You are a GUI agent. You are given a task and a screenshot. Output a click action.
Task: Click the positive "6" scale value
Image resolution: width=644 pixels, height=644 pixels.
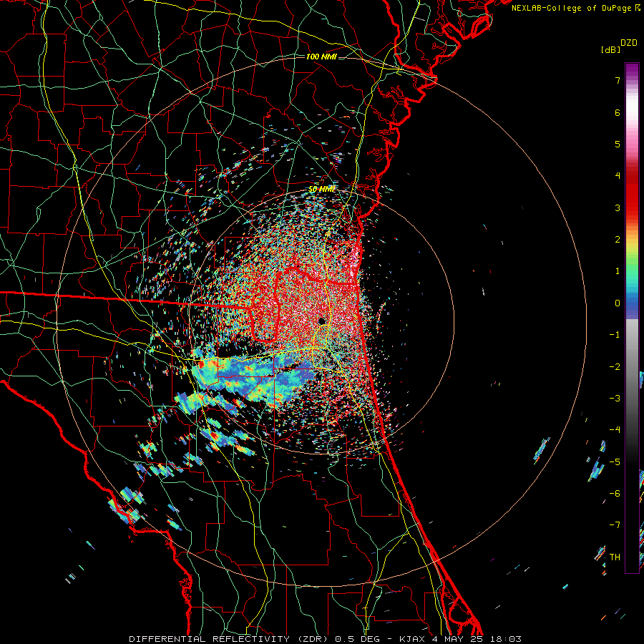pos(618,112)
